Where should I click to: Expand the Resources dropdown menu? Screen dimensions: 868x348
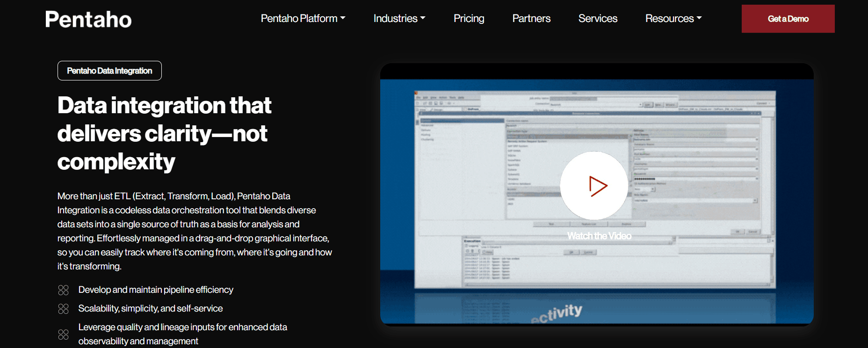pyautogui.click(x=673, y=18)
